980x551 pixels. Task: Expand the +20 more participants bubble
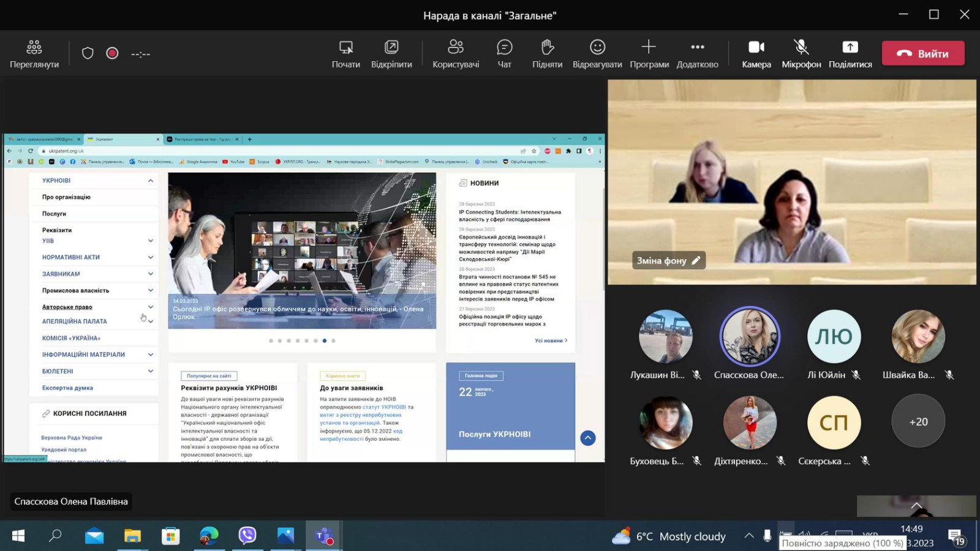click(x=918, y=422)
